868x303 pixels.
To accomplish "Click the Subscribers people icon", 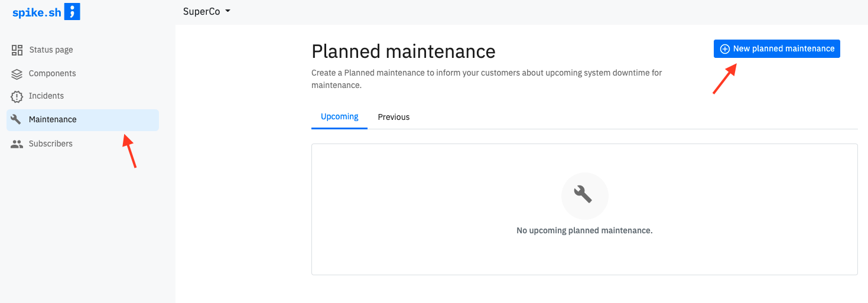I will pos(17,144).
